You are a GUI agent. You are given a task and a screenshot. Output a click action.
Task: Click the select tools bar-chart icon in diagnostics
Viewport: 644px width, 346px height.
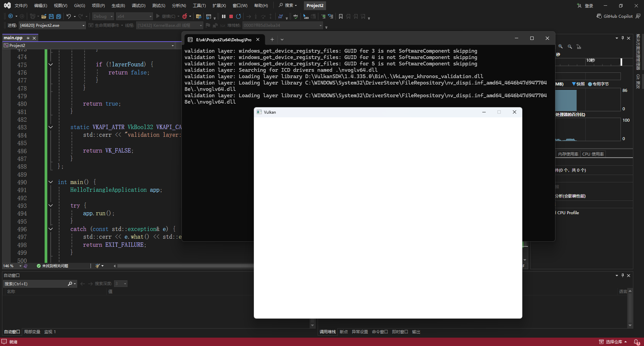(x=579, y=47)
